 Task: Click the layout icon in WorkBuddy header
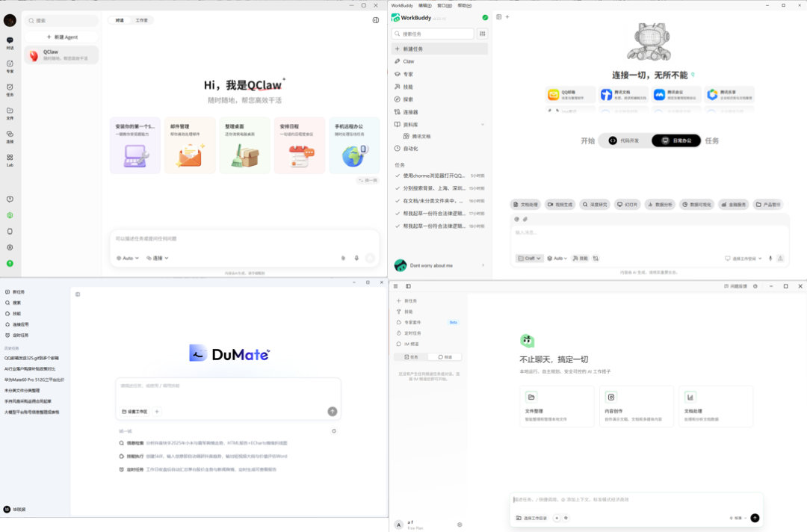[x=498, y=17]
